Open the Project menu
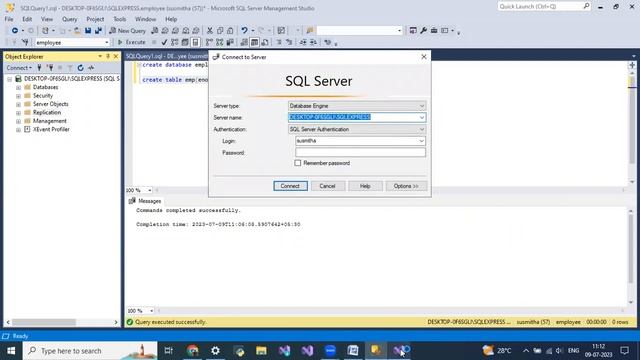Viewport: 640px width, 360px height. 95,19
